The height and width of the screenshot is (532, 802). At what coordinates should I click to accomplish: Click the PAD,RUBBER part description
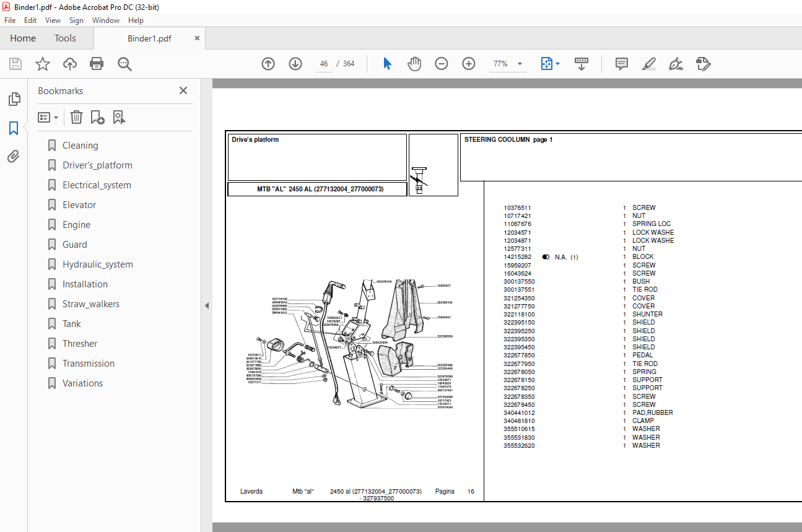[x=652, y=412]
